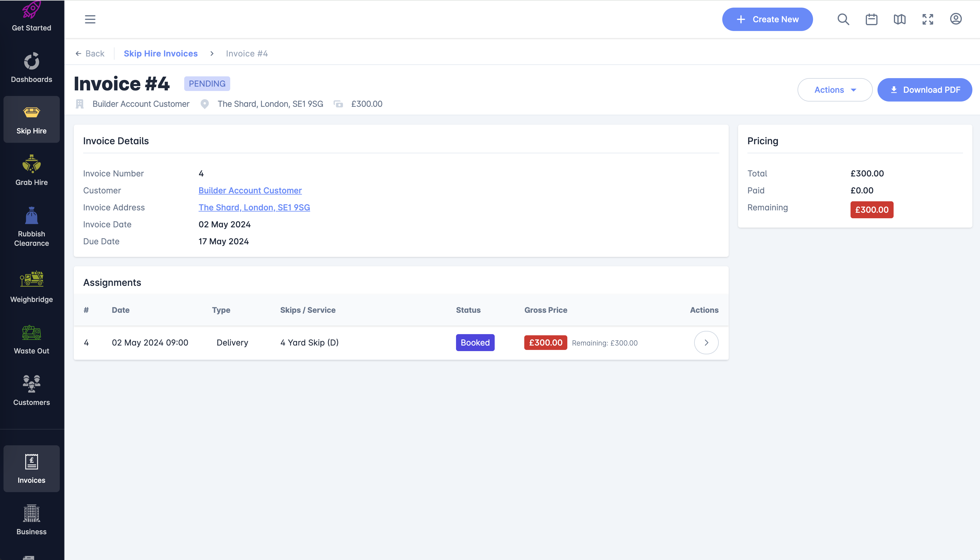Open the calendar icon in top bar

point(871,19)
